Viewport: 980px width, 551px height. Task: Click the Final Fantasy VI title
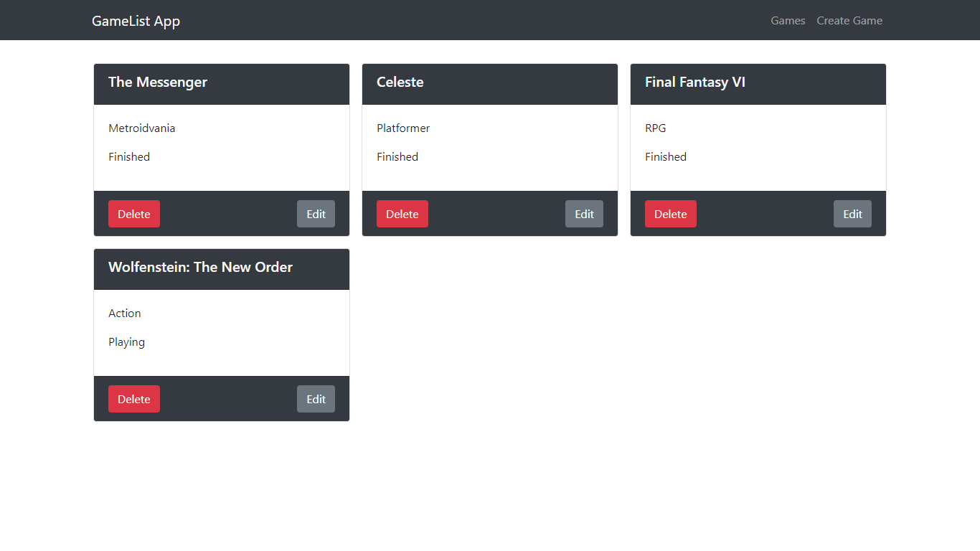[695, 82]
